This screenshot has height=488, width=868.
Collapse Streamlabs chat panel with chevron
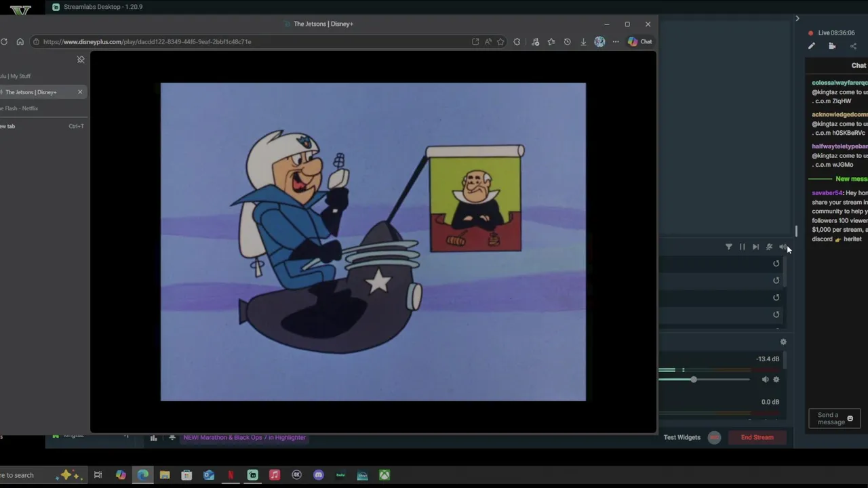tap(797, 18)
